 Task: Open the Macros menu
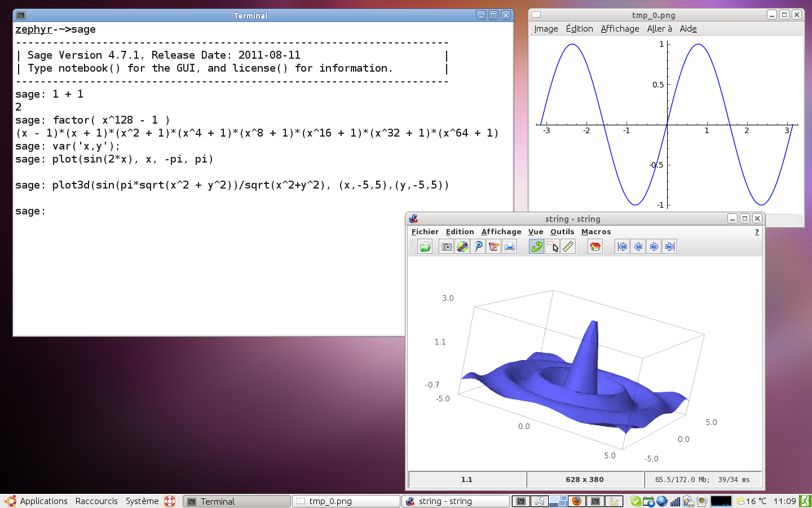pyautogui.click(x=595, y=232)
